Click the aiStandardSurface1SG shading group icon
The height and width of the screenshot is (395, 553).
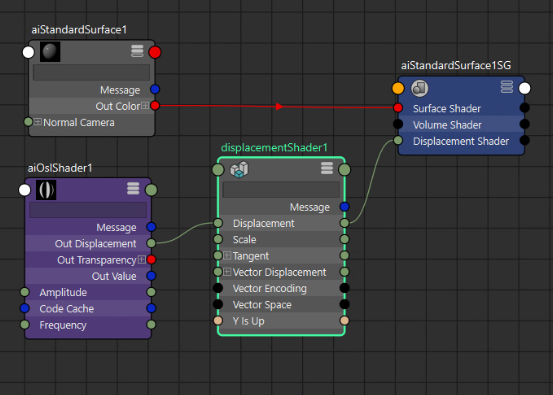pos(420,88)
